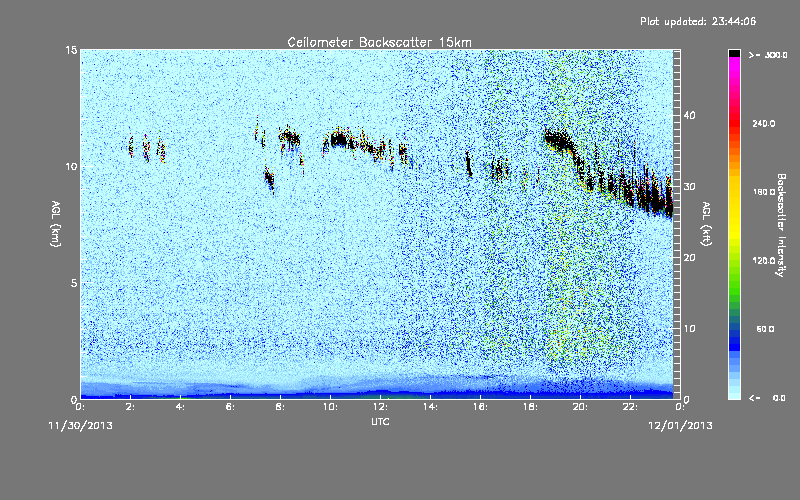Click the 18: hour tick label on time axis
The width and height of the screenshot is (800, 500).
click(530, 407)
